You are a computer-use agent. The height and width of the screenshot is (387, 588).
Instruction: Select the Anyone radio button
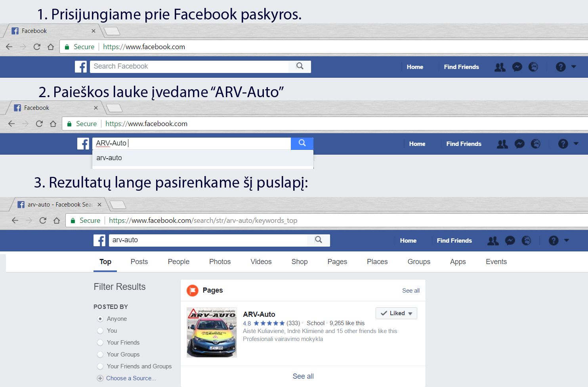tap(100, 319)
